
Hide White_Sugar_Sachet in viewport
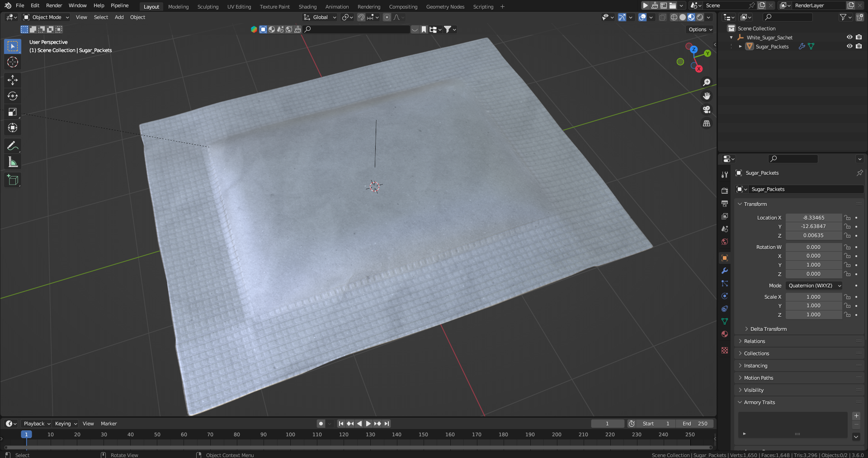849,38
